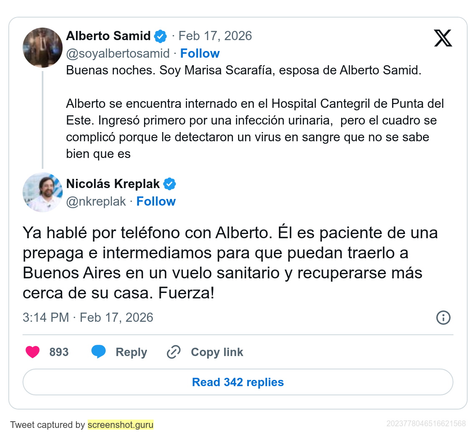The width and height of the screenshot is (476, 448).
Task: Open Nicolás Kreplak's profile picture
Action: click(43, 192)
